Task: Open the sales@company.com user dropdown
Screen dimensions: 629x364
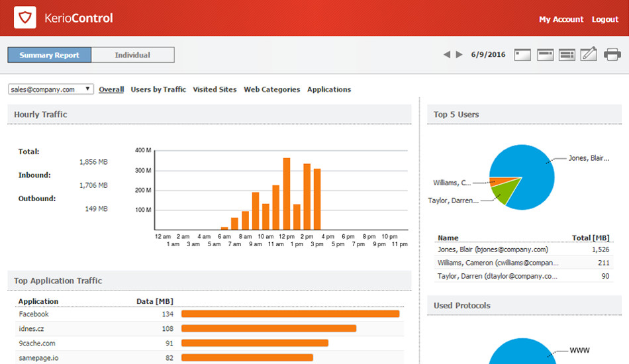Action: pyautogui.click(x=51, y=89)
